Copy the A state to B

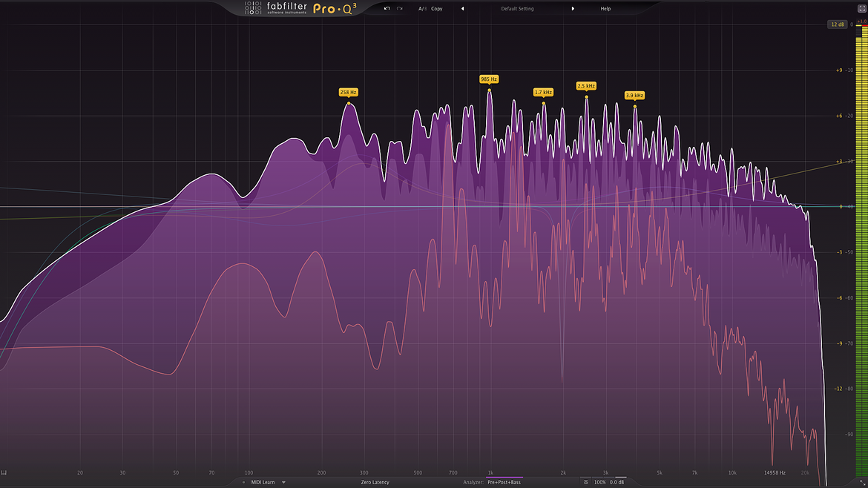coord(437,9)
